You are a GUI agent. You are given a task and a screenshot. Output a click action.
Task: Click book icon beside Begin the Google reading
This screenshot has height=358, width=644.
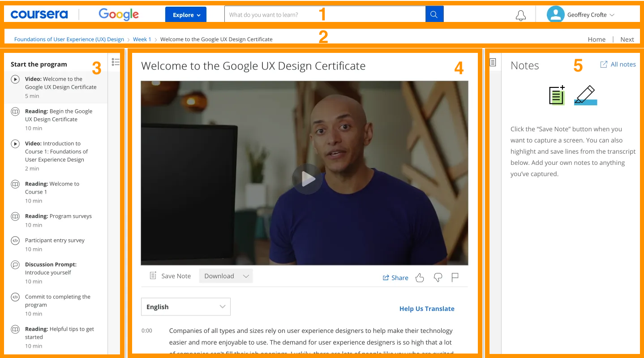tap(15, 112)
